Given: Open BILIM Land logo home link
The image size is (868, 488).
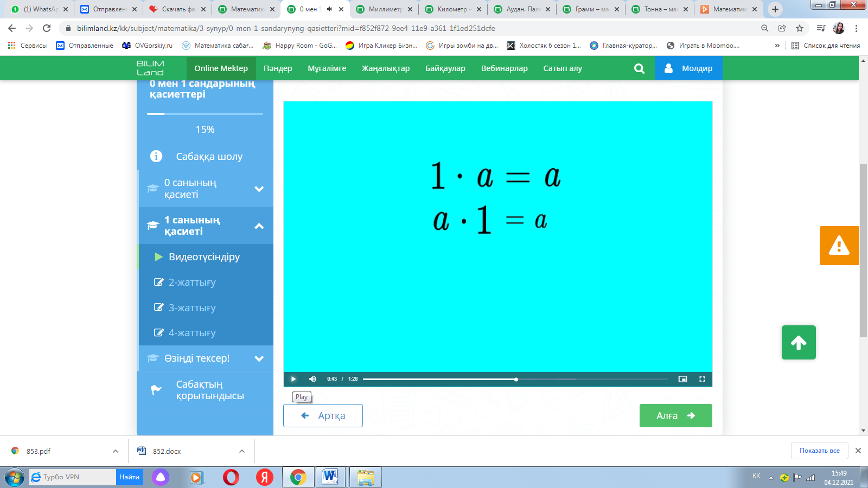Looking at the screenshot, I should point(150,68).
